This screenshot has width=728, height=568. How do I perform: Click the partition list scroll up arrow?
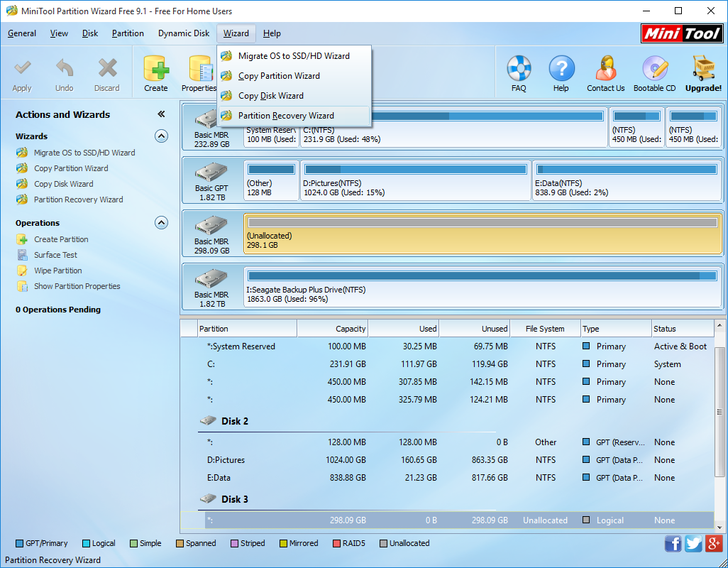tap(719, 326)
